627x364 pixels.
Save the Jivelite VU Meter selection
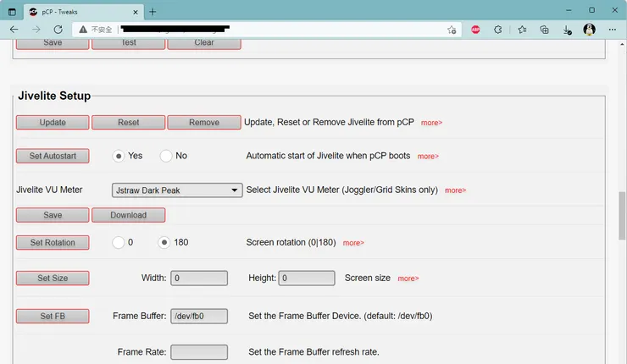click(x=53, y=215)
